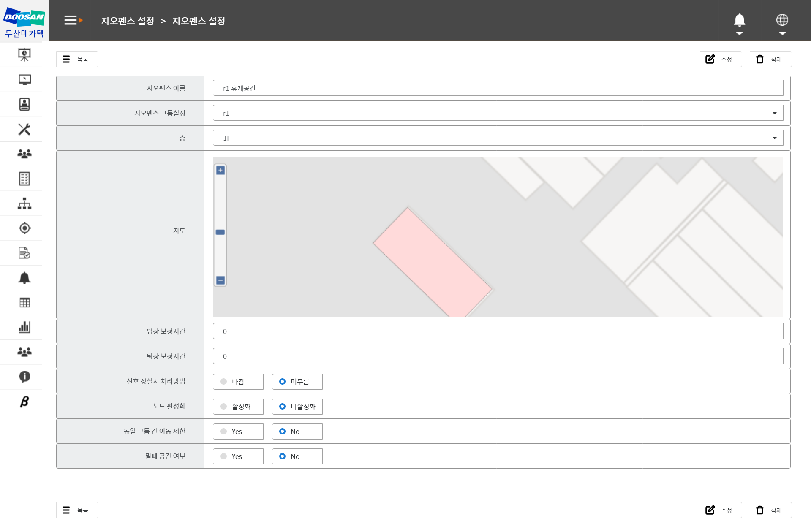Viewport: 811px width, 532px height.
Task: Click the bottom 삭제 delete button
Action: [x=770, y=510]
